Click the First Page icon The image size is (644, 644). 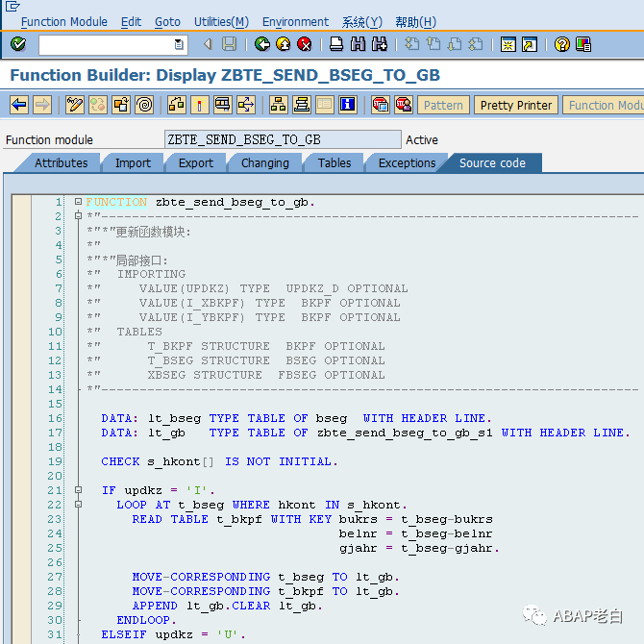(412, 44)
